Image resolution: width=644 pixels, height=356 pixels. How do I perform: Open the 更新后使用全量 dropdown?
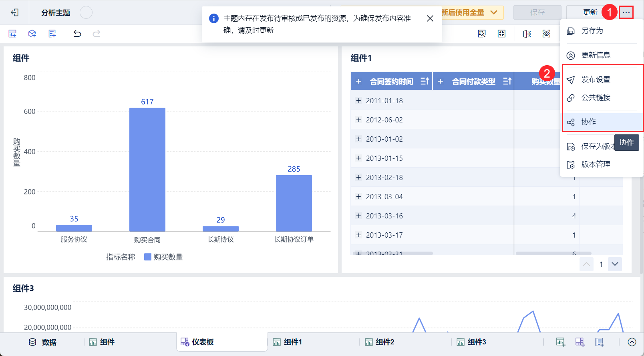pyautogui.click(x=494, y=12)
